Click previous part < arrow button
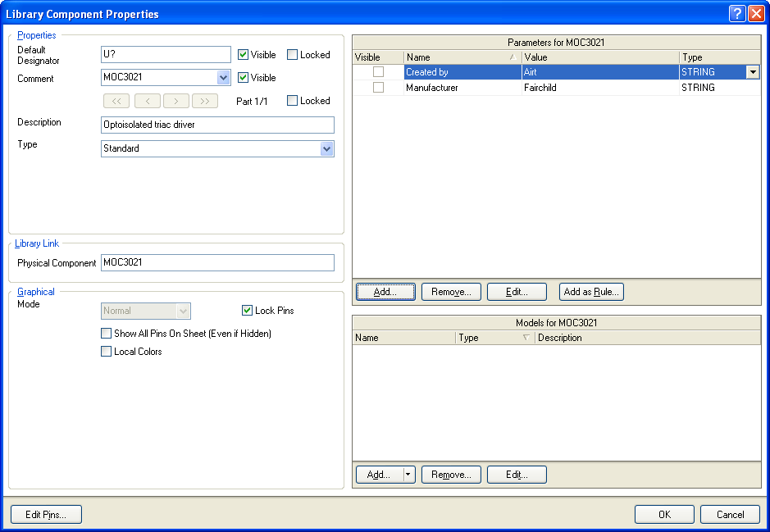The image size is (770, 532). [x=148, y=102]
